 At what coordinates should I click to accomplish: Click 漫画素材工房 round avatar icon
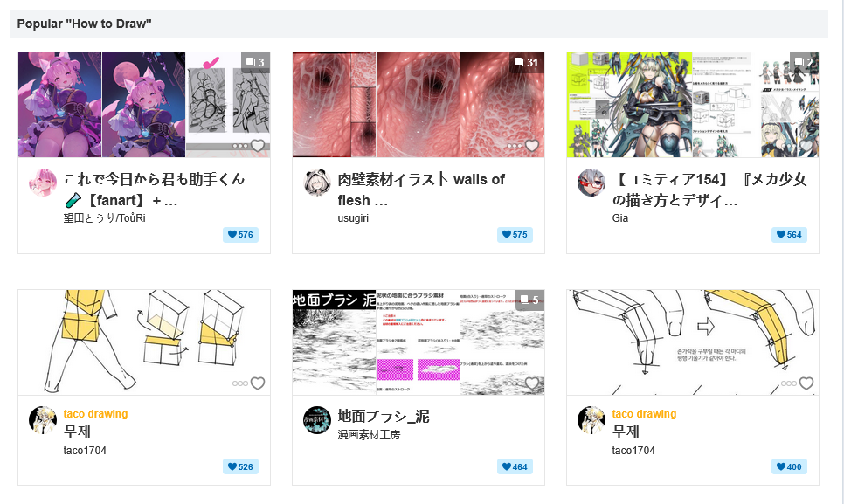317,420
